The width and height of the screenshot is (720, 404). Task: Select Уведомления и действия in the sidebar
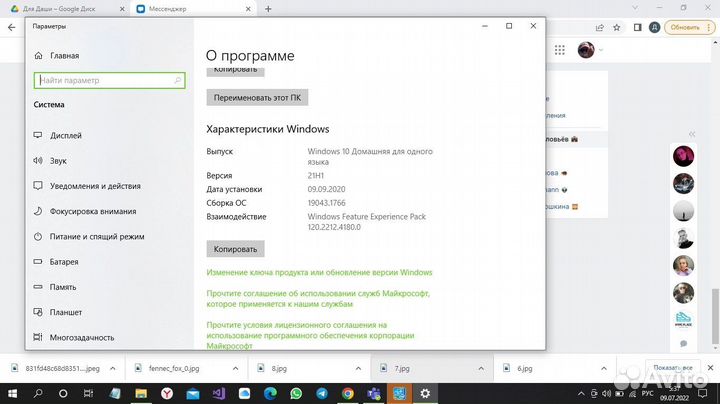click(87, 186)
